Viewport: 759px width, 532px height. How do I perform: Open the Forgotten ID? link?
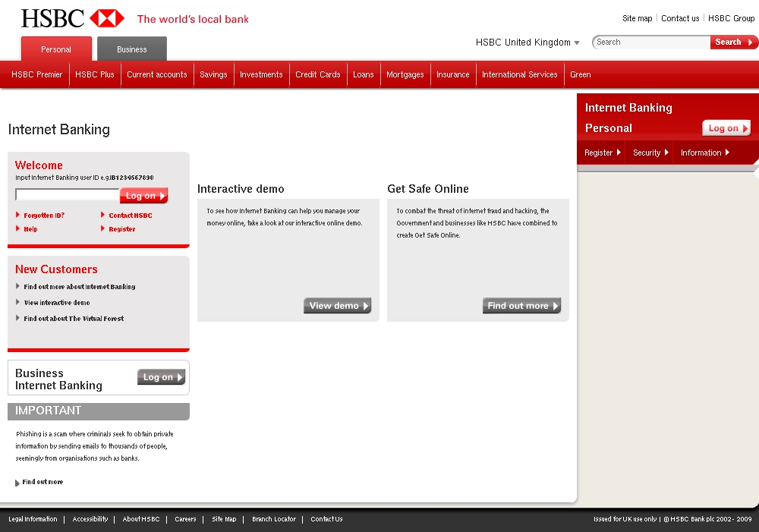point(44,216)
